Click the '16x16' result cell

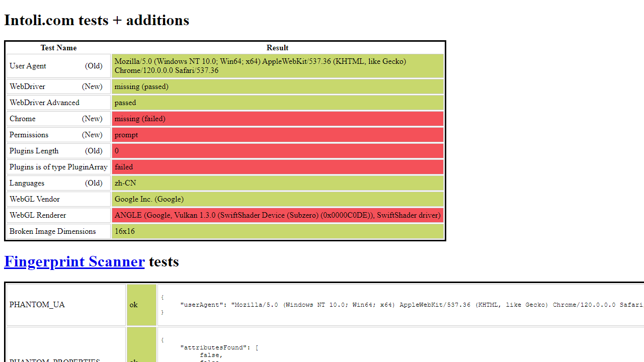[x=278, y=231]
